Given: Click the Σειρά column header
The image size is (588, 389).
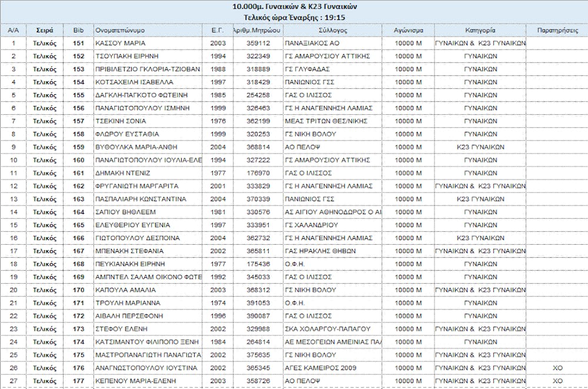Looking at the screenshot, I should [45, 30].
